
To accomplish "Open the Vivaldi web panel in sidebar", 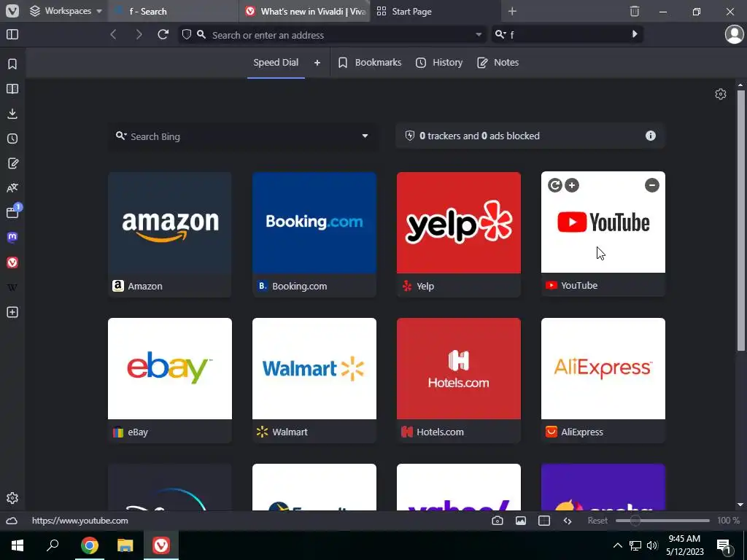I will tap(12, 262).
